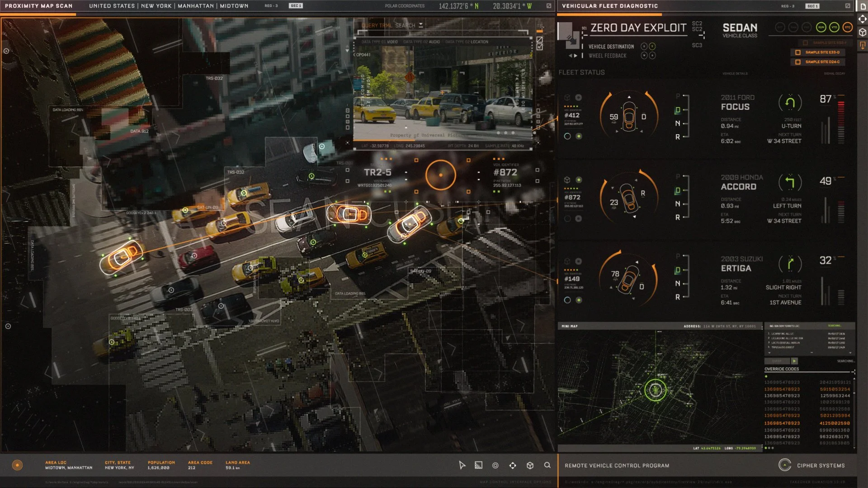Screen dimensions: 868x488
Task: Click SC3 selector below SC2
Action: coord(697,45)
